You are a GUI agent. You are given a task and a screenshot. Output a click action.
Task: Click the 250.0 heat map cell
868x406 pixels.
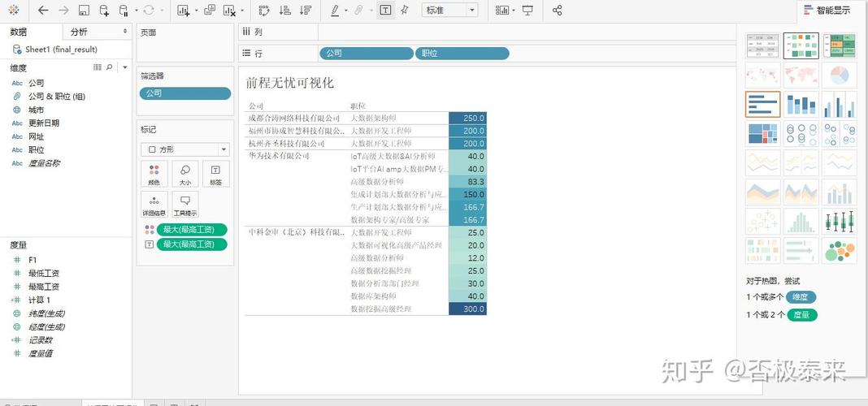(x=468, y=118)
